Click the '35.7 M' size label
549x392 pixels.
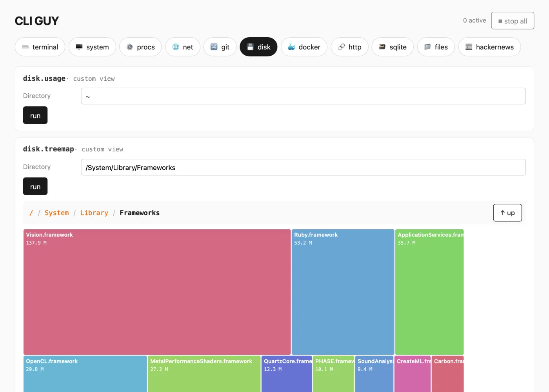407,243
